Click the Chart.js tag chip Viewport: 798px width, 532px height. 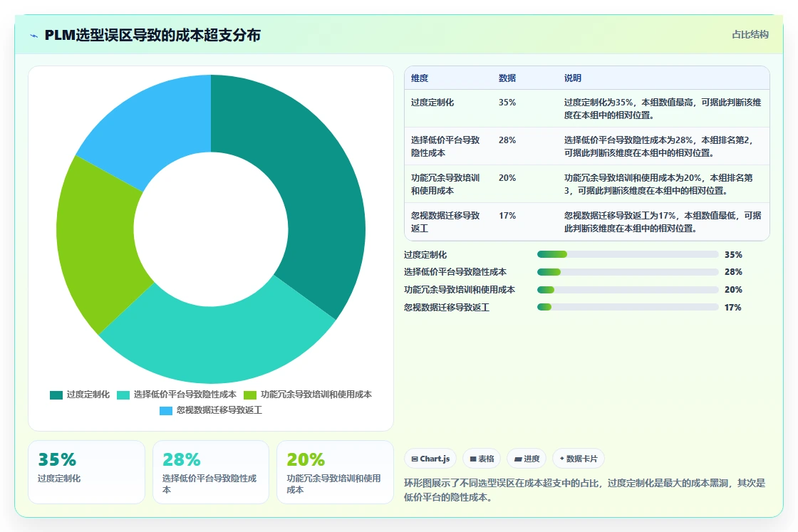point(430,459)
